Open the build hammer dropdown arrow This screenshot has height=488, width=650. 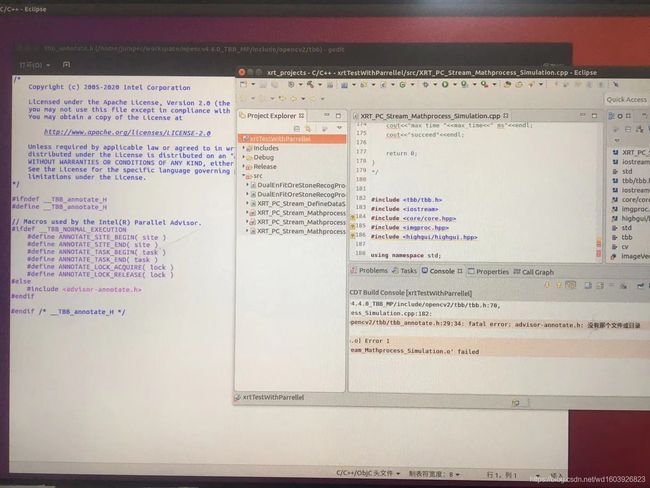point(320,85)
